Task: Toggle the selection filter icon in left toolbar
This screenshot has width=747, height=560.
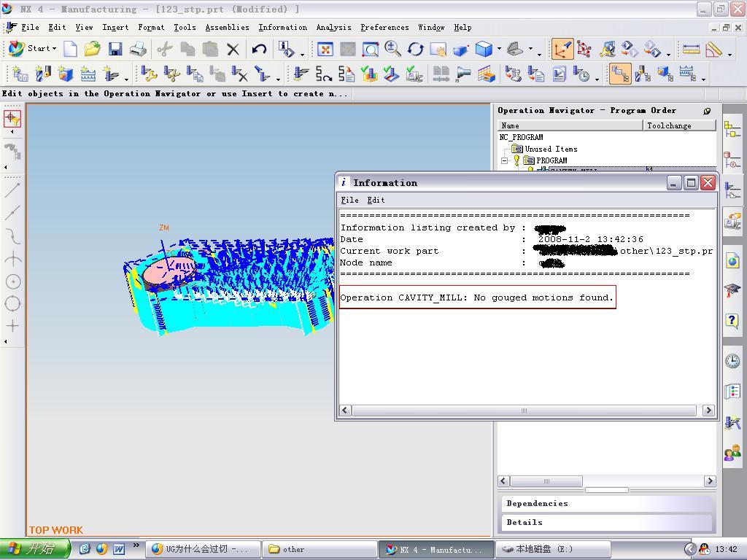Action: pyautogui.click(x=12, y=119)
